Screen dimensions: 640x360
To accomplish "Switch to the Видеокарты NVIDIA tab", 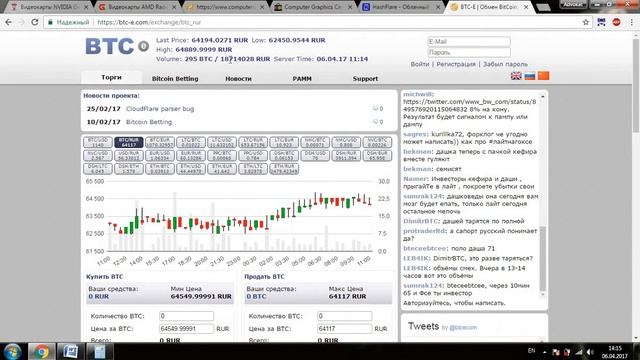I will coord(49,7).
